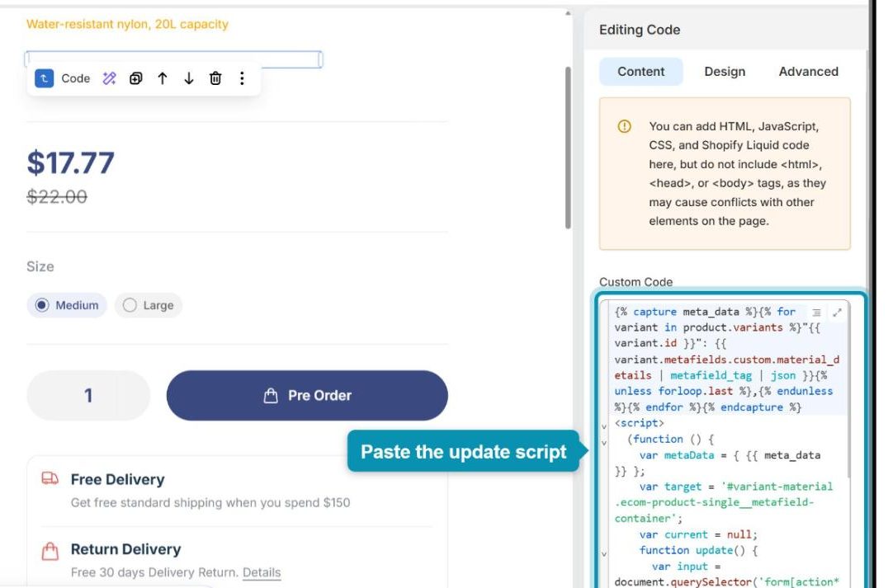The width and height of the screenshot is (893, 588).
Task: Click the Editing Code panel title
Action: click(640, 30)
